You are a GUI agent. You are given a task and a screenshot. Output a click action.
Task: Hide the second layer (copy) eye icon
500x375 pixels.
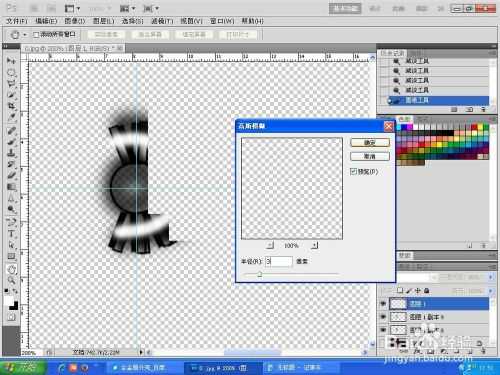point(383,317)
